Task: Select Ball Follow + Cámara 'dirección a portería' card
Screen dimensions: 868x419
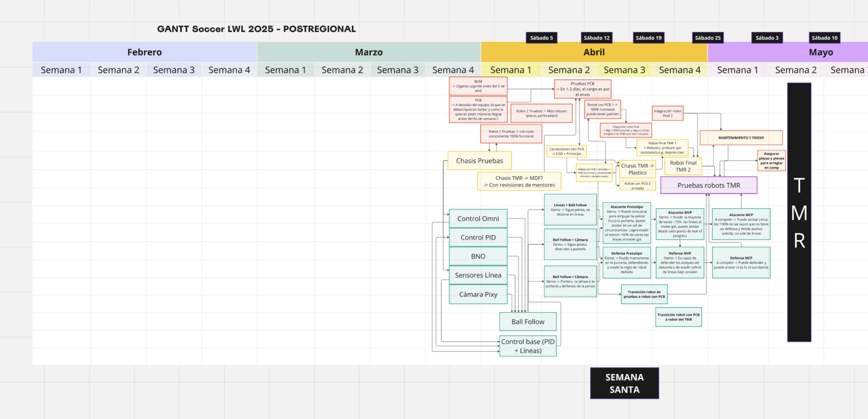Action: (570, 245)
